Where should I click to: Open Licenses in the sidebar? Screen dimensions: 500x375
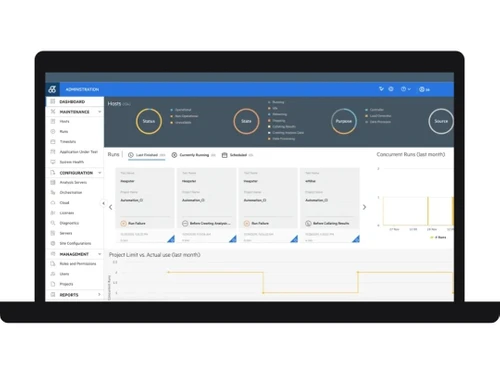pyautogui.click(x=67, y=213)
